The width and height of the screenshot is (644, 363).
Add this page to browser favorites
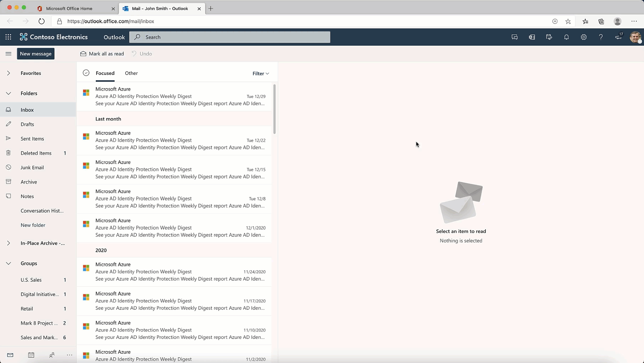(x=568, y=21)
